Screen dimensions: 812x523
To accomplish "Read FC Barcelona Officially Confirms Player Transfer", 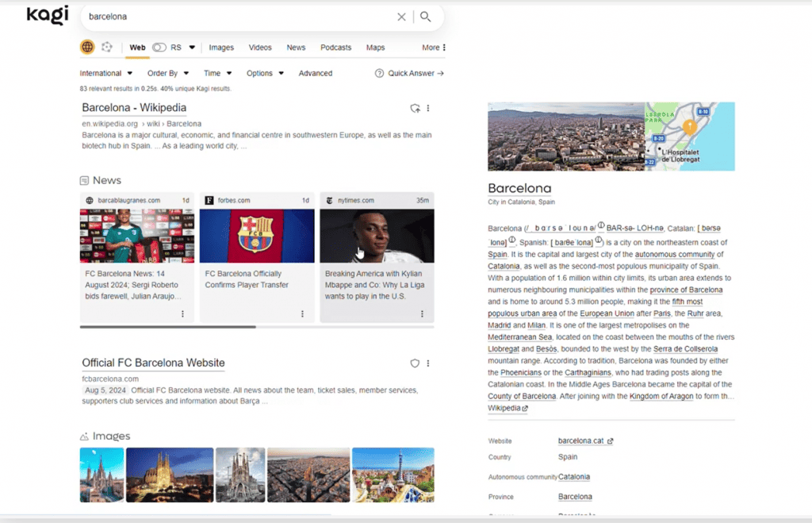I will pos(247,279).
